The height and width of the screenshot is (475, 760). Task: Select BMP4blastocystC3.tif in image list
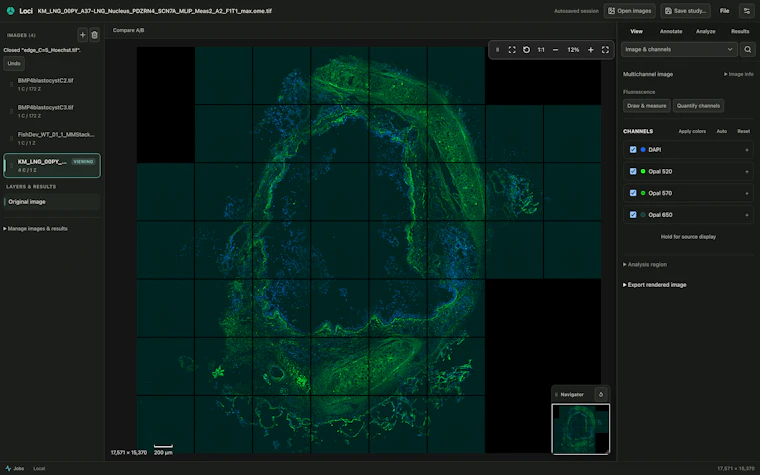pos(52,111)
